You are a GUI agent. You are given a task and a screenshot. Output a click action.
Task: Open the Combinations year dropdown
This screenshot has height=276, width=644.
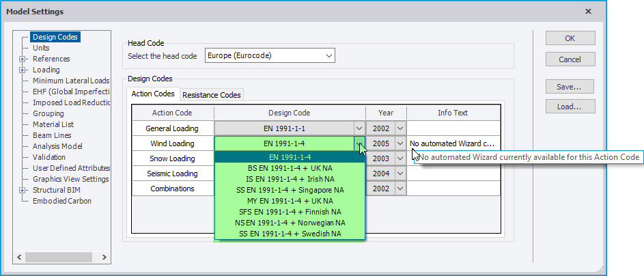400,189
